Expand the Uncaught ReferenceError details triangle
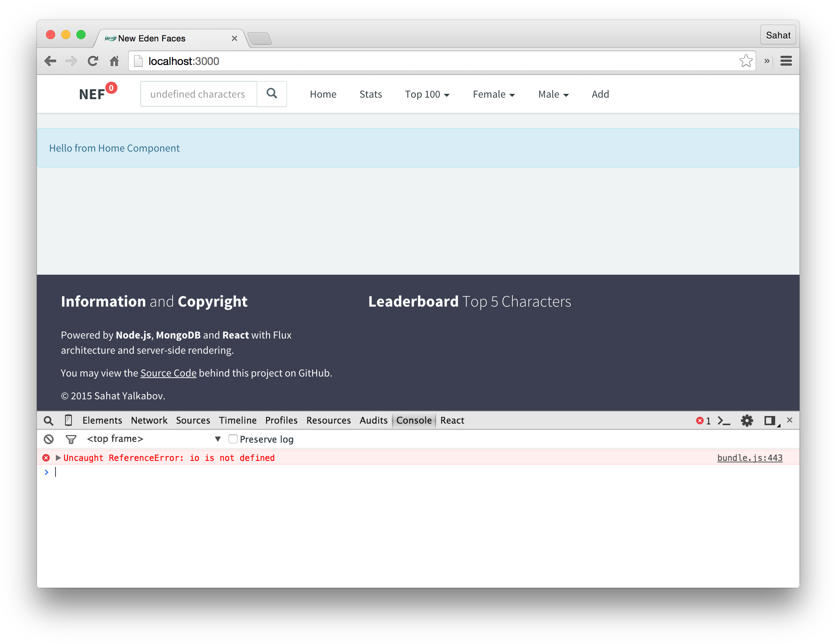The image size is (836, 644). pos(58,458)
